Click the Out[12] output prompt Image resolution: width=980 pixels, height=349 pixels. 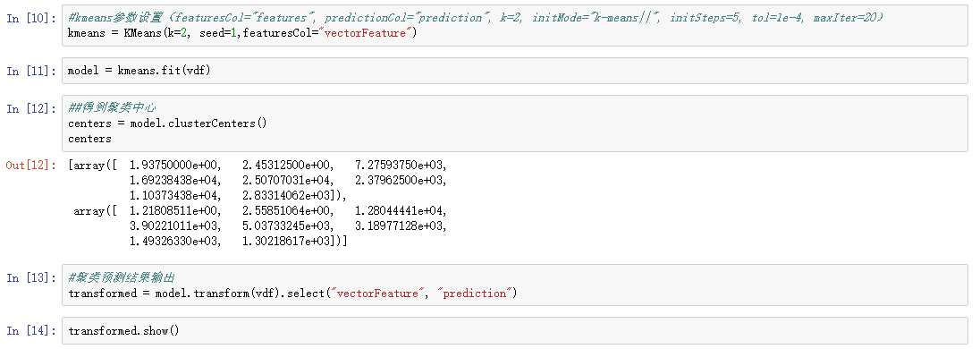[x=28, y=166]
